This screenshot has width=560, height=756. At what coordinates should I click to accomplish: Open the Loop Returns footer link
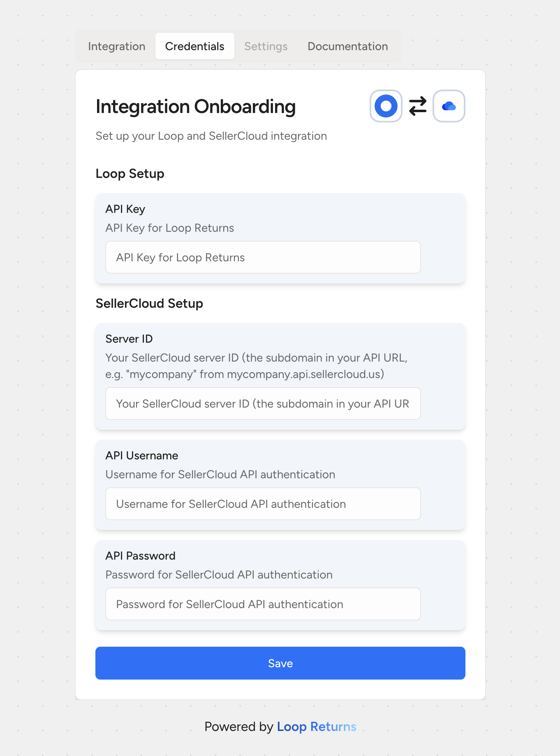(317, 726)
